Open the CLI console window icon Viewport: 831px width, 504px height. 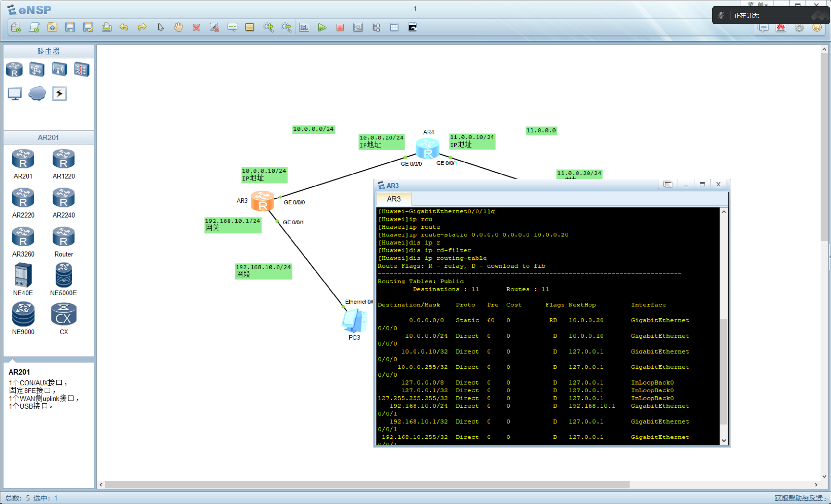point(413,27)
